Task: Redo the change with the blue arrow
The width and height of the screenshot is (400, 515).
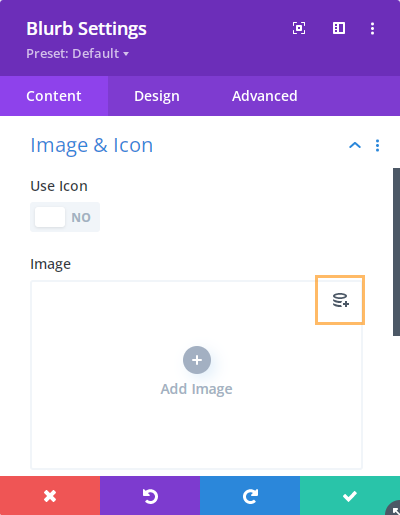Action: coord(250,496)
